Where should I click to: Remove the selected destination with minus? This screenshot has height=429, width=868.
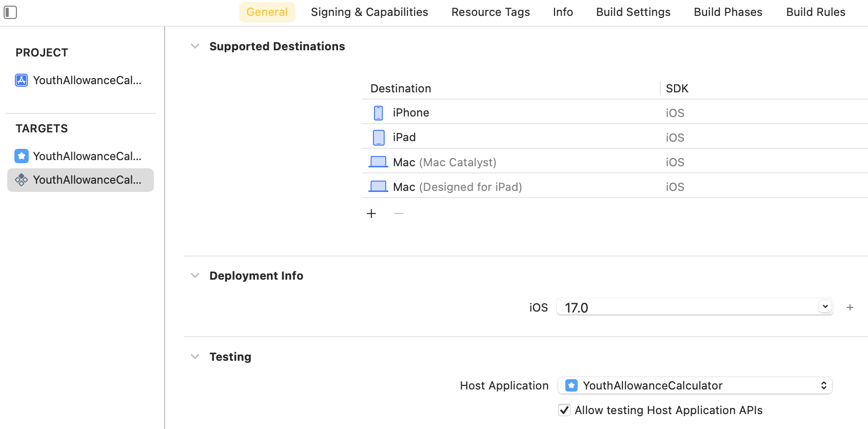(x=399, y=213)
